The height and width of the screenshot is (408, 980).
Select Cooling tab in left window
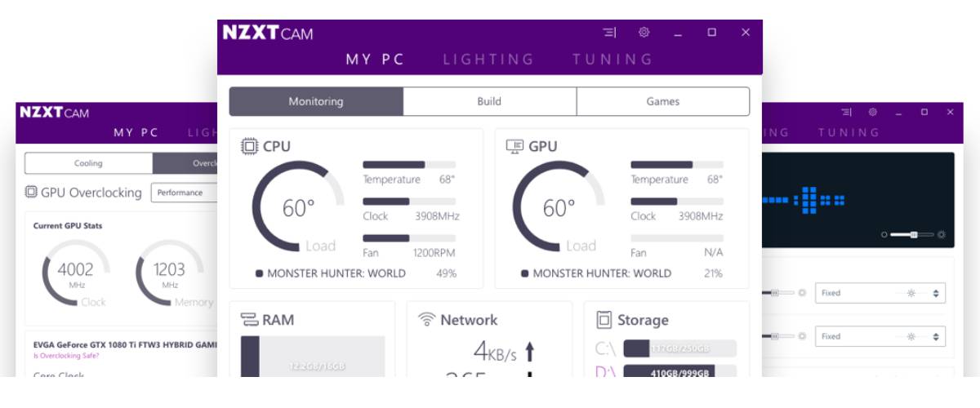(x=89, y=163)
